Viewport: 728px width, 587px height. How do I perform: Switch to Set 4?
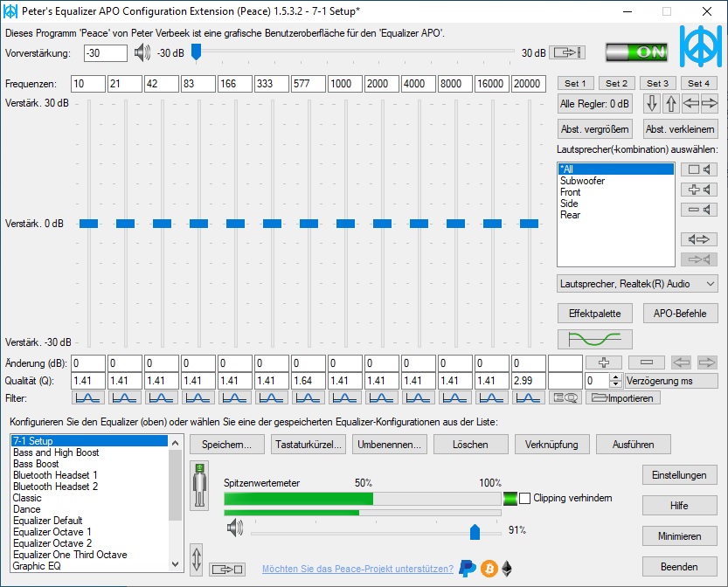click(699, 84)
